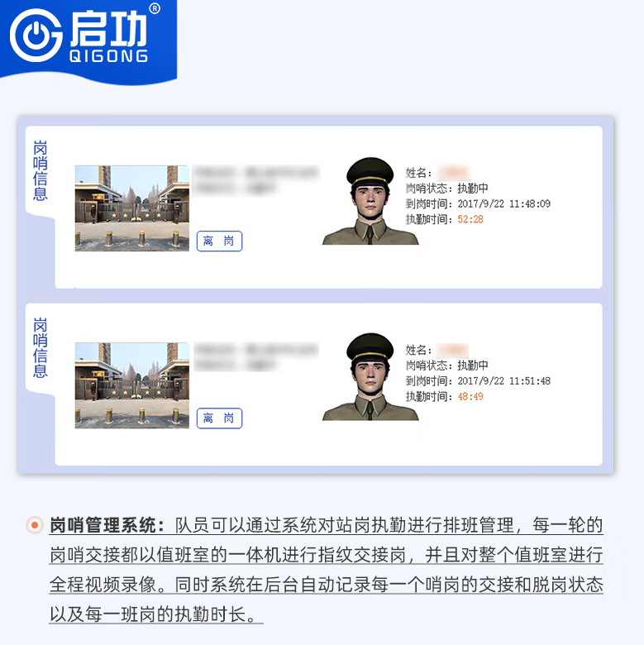The width and height of the screenshot is (644, 645).
Task: Select the second 岗哨信息 side tab
Action: [40, 347]
